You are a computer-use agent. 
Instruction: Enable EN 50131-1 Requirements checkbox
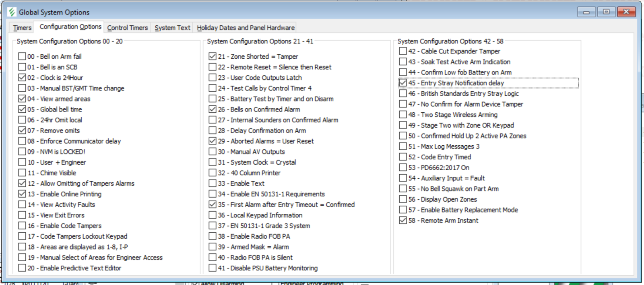click(x=213, y=194)
